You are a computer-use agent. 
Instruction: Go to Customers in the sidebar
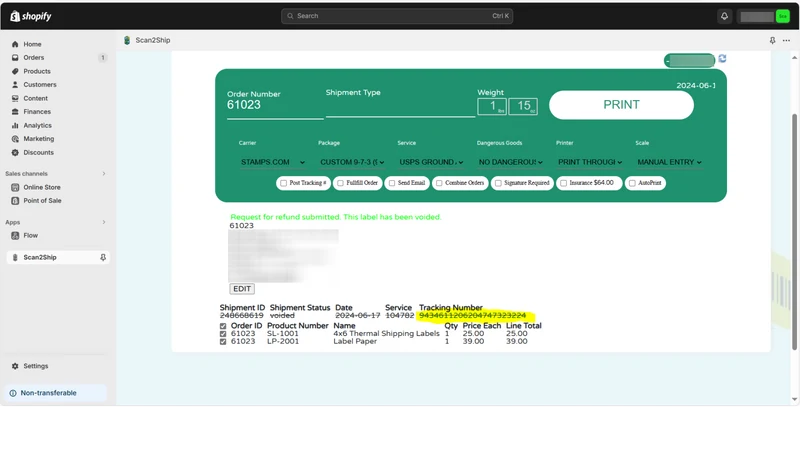click(40, 85)
